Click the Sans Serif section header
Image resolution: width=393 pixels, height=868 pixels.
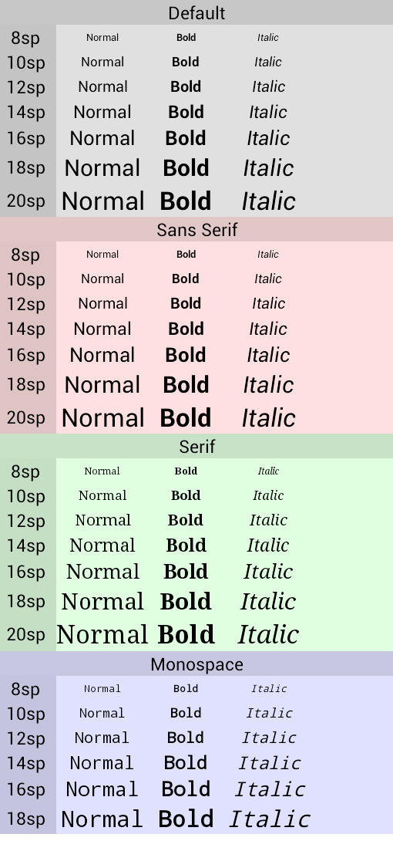196,230
